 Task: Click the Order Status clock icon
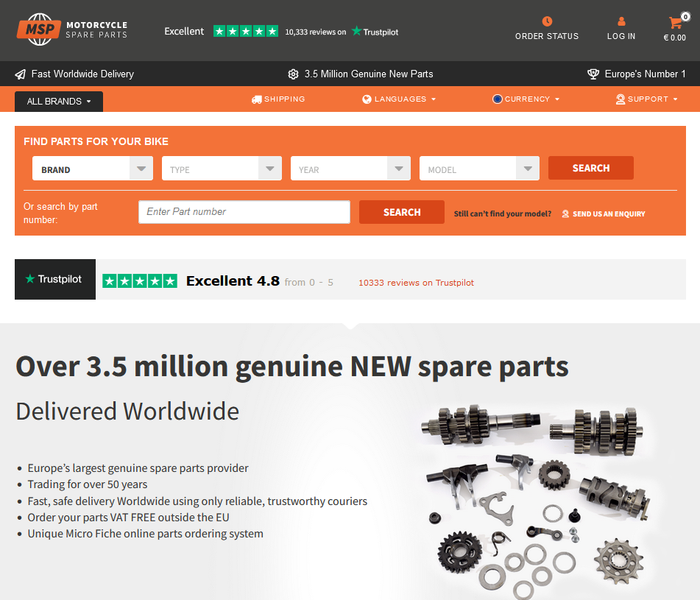[547, 21]
